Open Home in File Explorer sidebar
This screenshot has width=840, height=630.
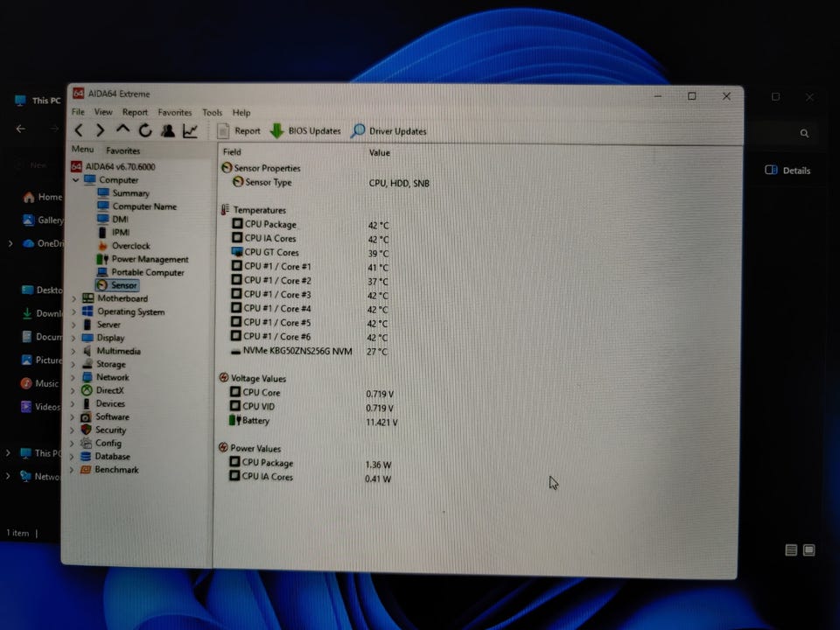(43, 197)
